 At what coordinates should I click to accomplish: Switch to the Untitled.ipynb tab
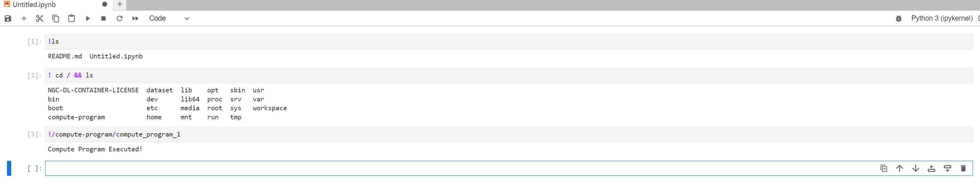[34, 5]
